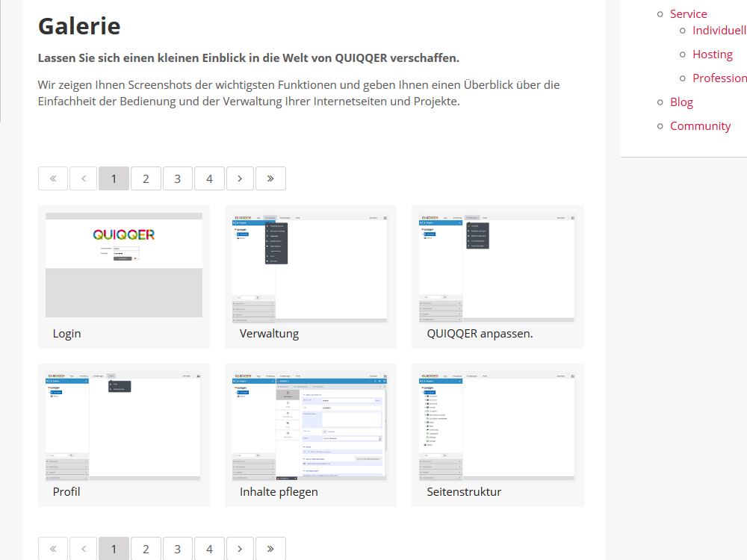Click the Profil caption text
The image size is (747, 560).
[66, 492]
